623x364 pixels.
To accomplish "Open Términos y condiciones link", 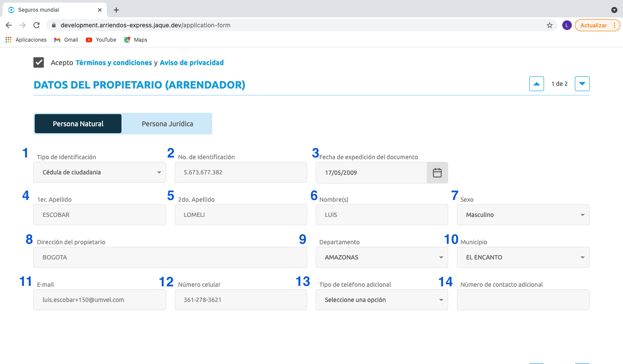I will (x=114, y=62).
